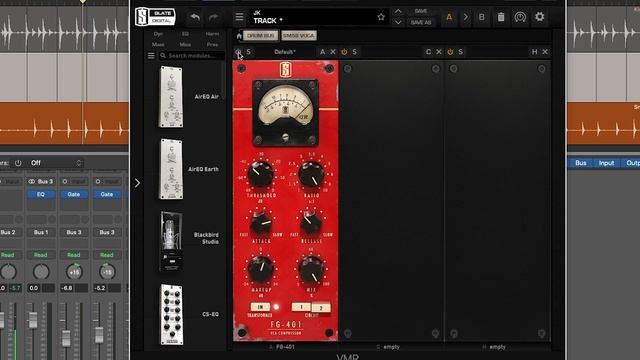640x360 pixels.
Task: Click the trash delete icon
Action: (501, 17)
